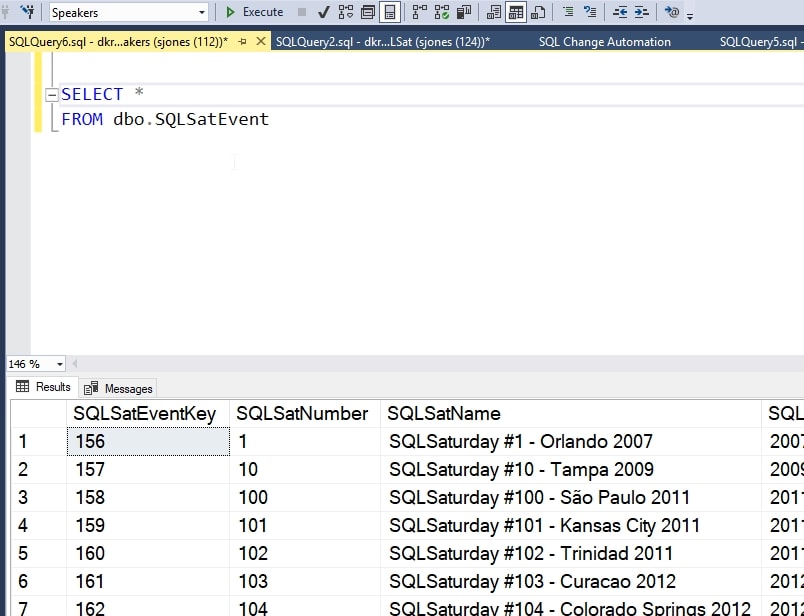
Task: Click cell 156 in SQLSatEventKey
Action: 148,441
